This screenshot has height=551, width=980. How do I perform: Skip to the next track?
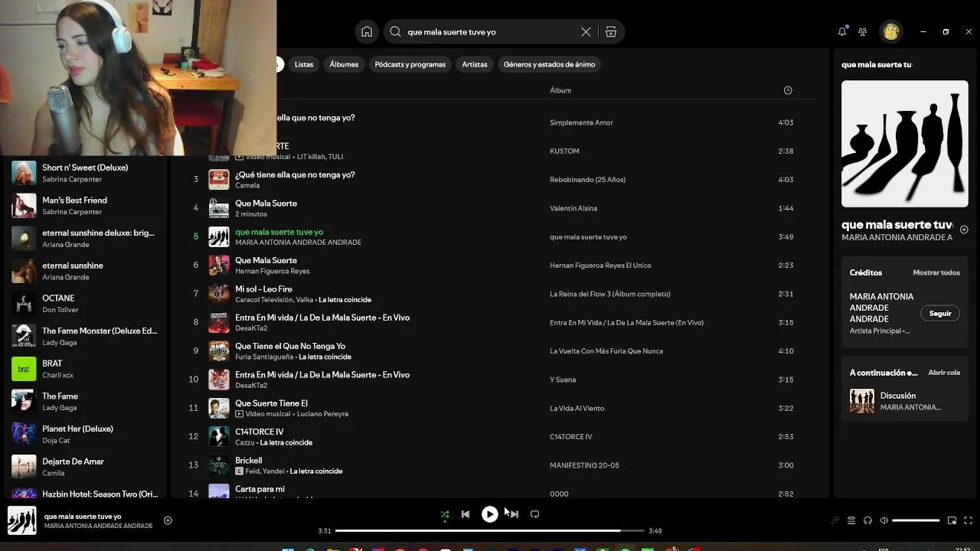[514, 514]
